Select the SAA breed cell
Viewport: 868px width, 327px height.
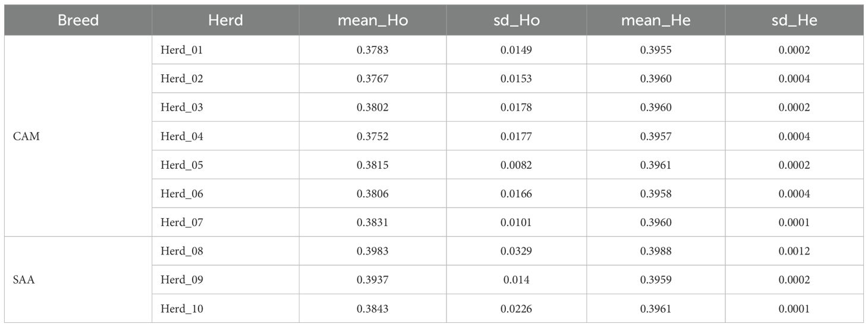(23, 280)
